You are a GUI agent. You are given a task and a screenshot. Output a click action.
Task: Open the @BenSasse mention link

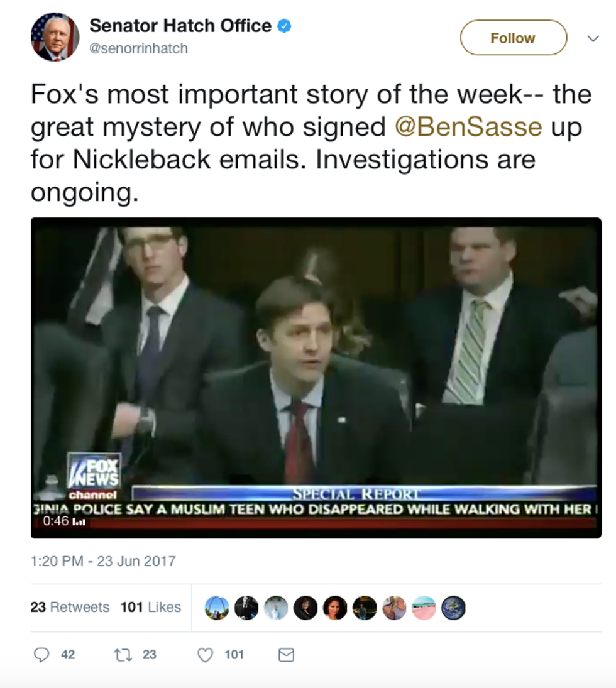click(x=468, y=127)
